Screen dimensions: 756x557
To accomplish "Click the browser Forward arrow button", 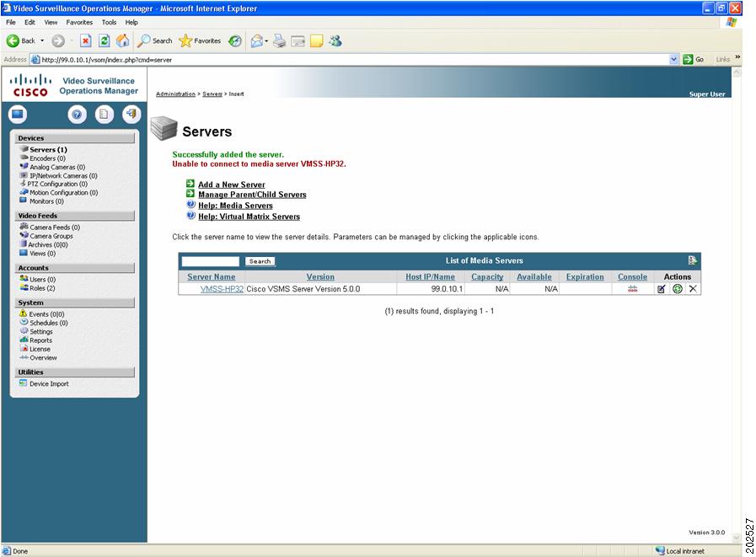I will pyautogui.click(x=58, y=41).
